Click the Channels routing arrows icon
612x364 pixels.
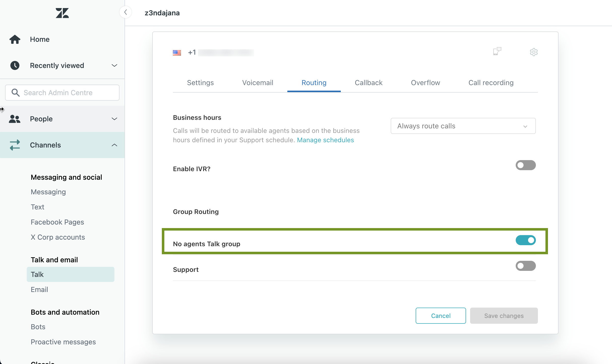coord(15,144)
